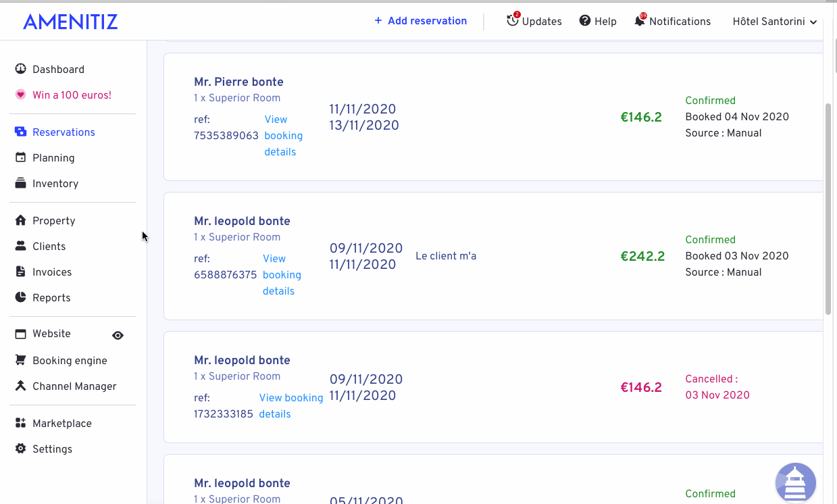Click guest name on the cancelled €146.2 reservation
837x504 pixels.
coord(242,360)
